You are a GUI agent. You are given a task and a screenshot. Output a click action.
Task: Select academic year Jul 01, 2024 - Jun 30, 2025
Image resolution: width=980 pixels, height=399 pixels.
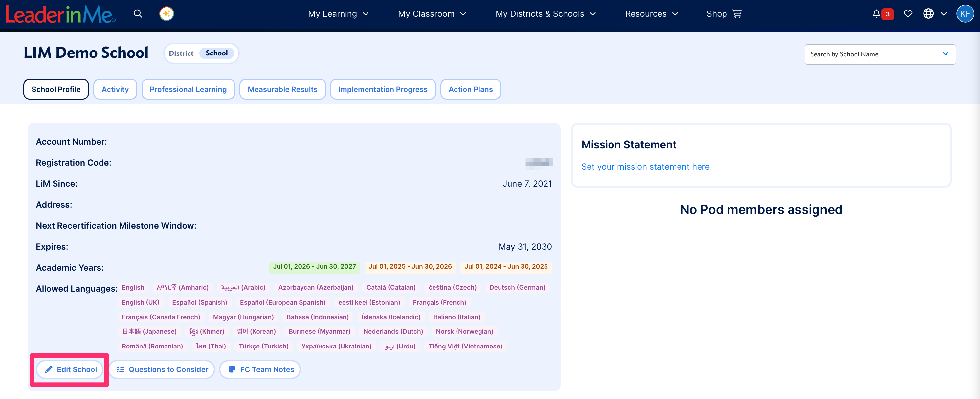pos(506,267)
